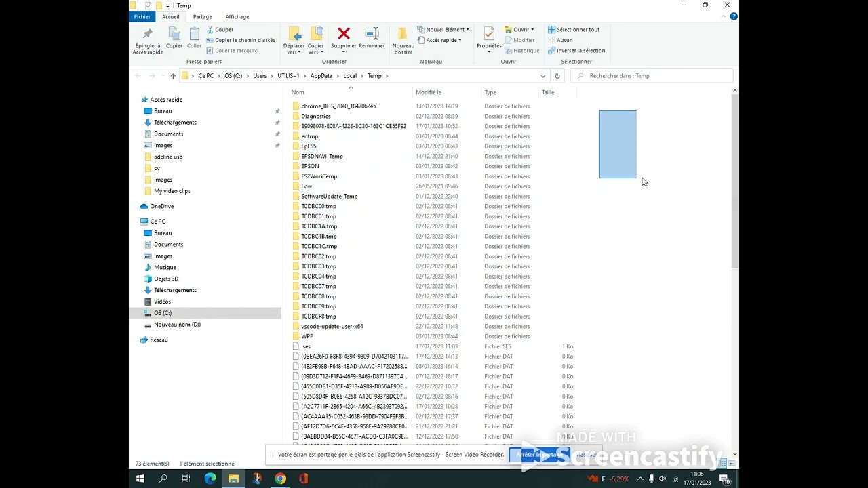Open the Fichier menu tab
Image resolution: width=868 pixels, height=488 pixels.
tap(142, 17)
